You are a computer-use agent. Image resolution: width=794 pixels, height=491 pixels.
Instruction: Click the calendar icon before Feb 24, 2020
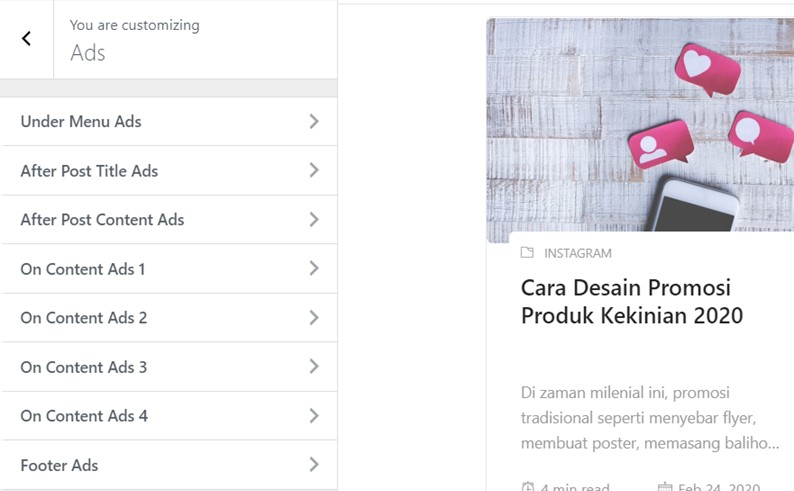pos(665,487)
